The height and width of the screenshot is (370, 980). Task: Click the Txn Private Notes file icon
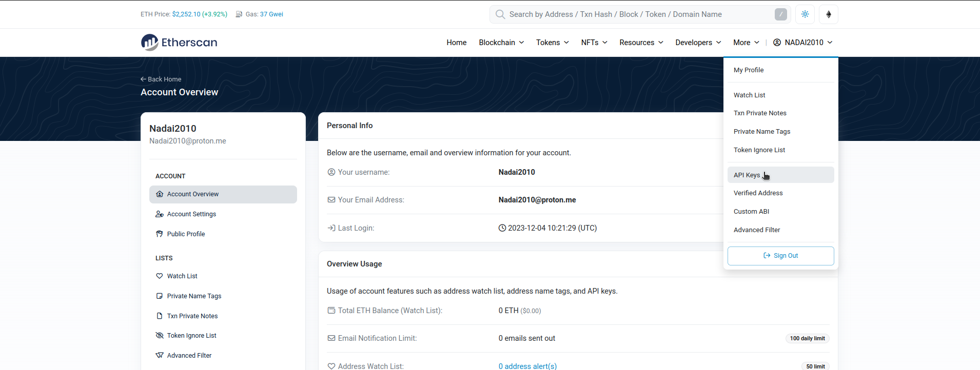(x=160, y=316)
